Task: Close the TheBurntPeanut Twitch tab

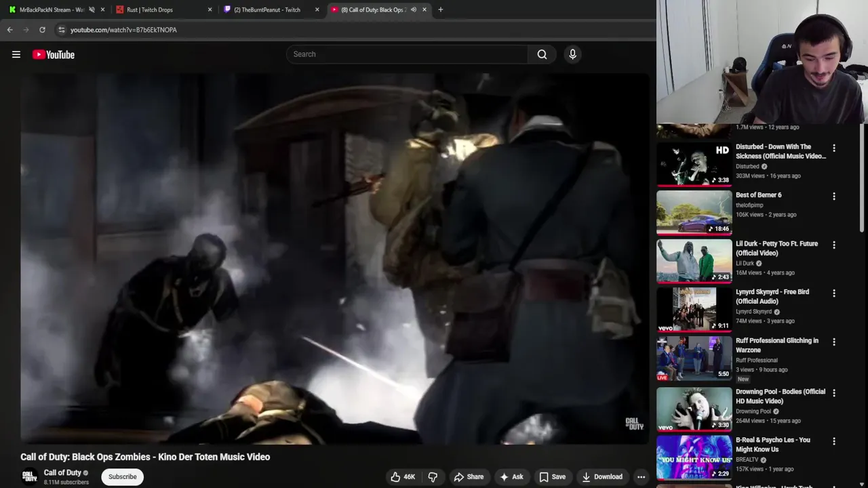Action: pyautogui.click(x=317, y=9)
